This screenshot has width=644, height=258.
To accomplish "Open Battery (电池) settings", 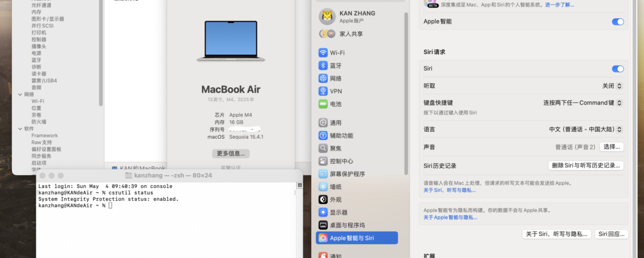I will [335, 104].
